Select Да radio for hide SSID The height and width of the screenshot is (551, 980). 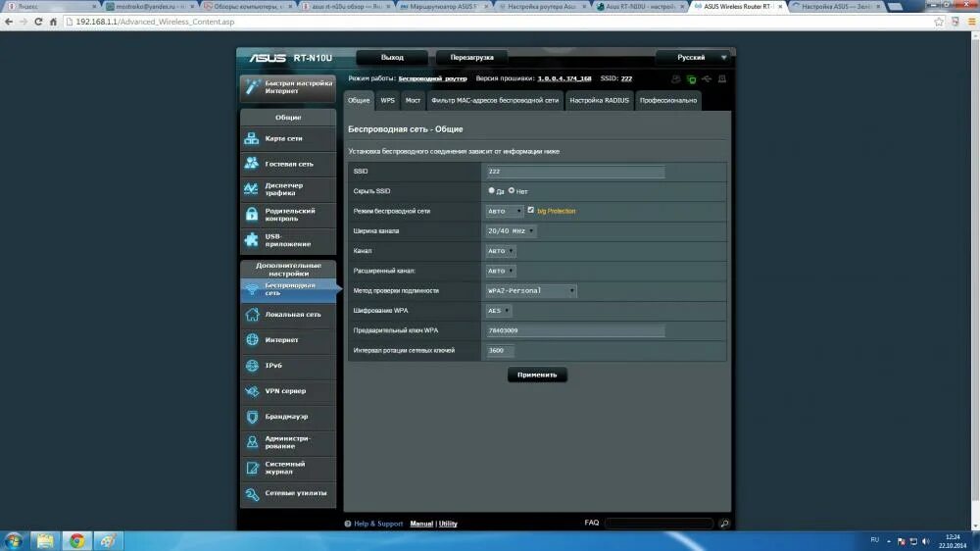pos(491,191)
